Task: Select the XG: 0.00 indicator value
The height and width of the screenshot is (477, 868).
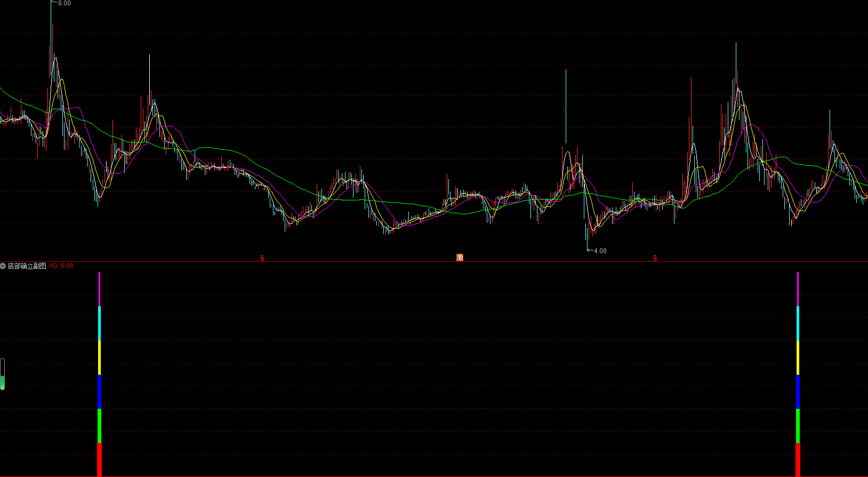Action: pos(61,266)
